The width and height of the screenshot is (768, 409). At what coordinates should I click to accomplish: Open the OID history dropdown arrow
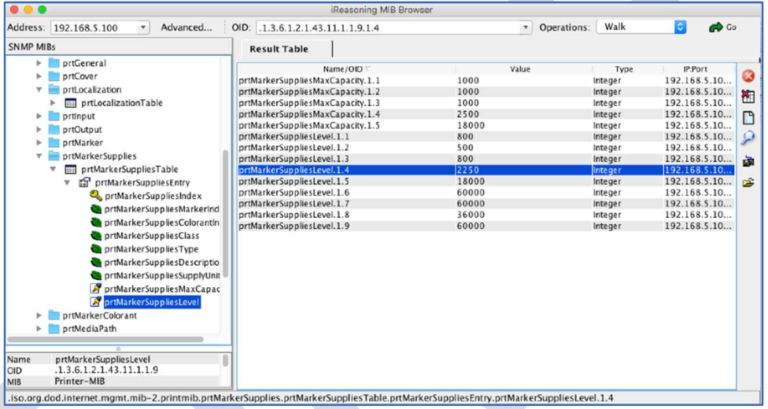click(x=526, y=28)
